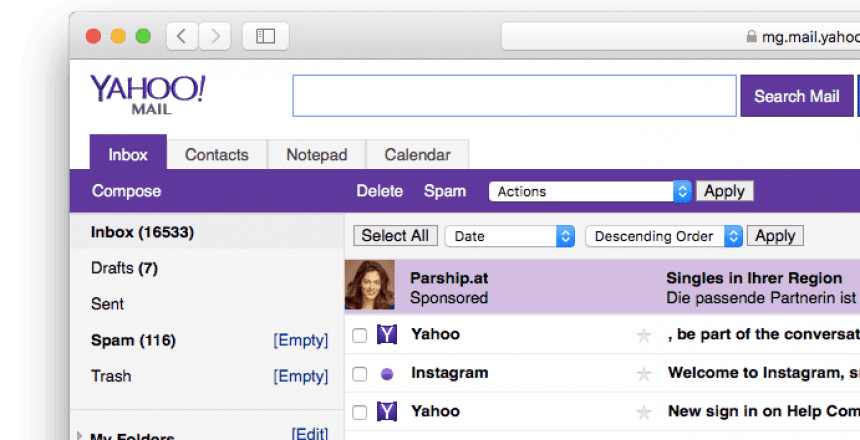Click the Parship.at sender name

pyautogui.click(x=449, y=278)
